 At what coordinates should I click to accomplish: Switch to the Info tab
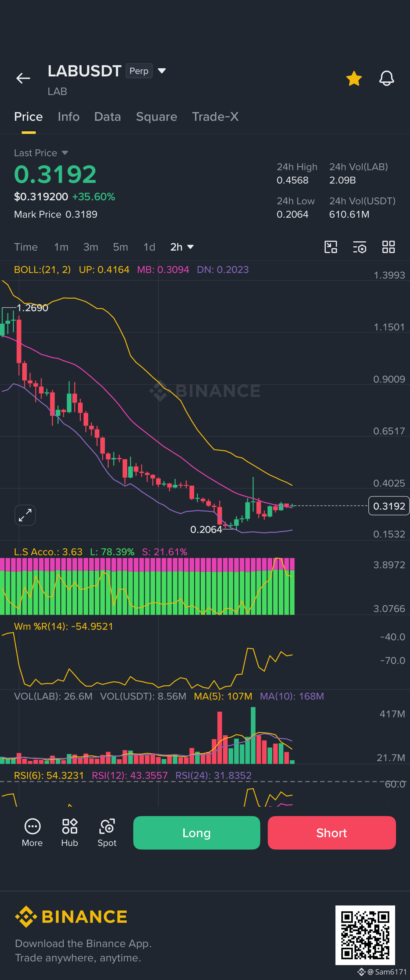coord(69,117)
